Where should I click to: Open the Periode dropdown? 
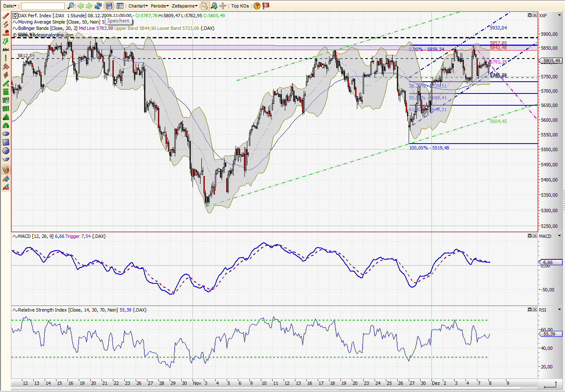(x=160, y=5)
